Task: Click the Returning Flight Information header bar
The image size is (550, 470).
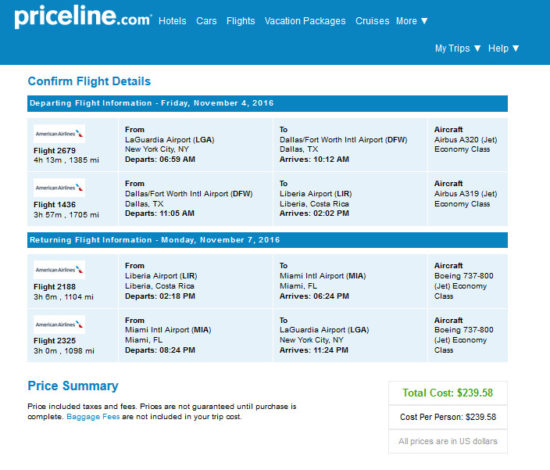Action: (x=267, y=240)
